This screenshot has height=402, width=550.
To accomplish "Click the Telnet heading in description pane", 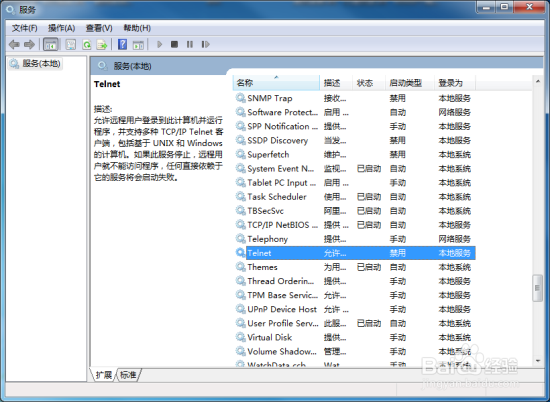I will pos(107,84).
